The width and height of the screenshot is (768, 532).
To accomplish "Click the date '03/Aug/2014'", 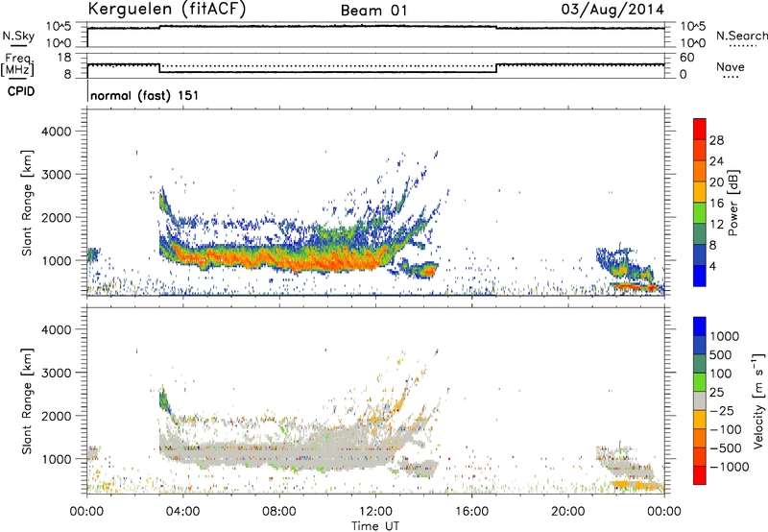I will point(612,10).
